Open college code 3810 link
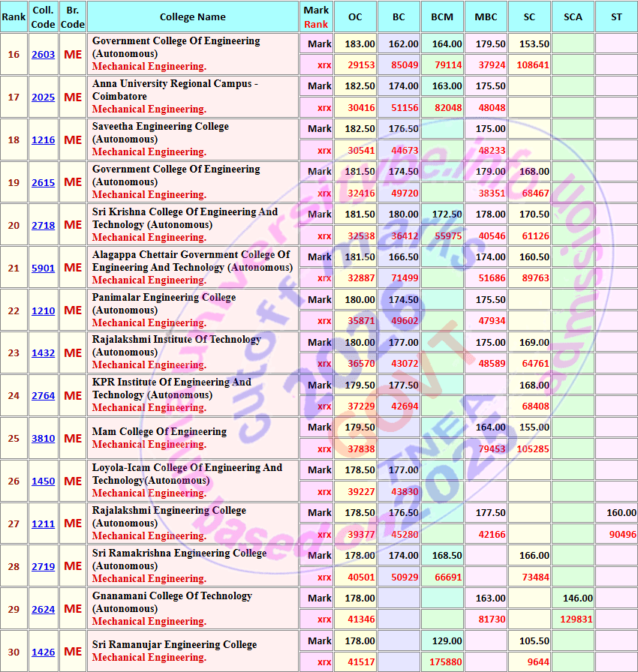 point(44,439)
